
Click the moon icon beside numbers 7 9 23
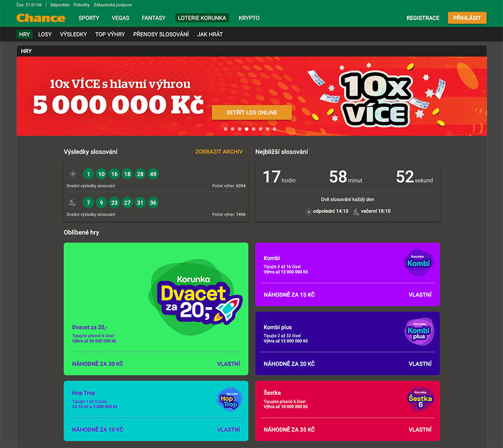point(73,202)
